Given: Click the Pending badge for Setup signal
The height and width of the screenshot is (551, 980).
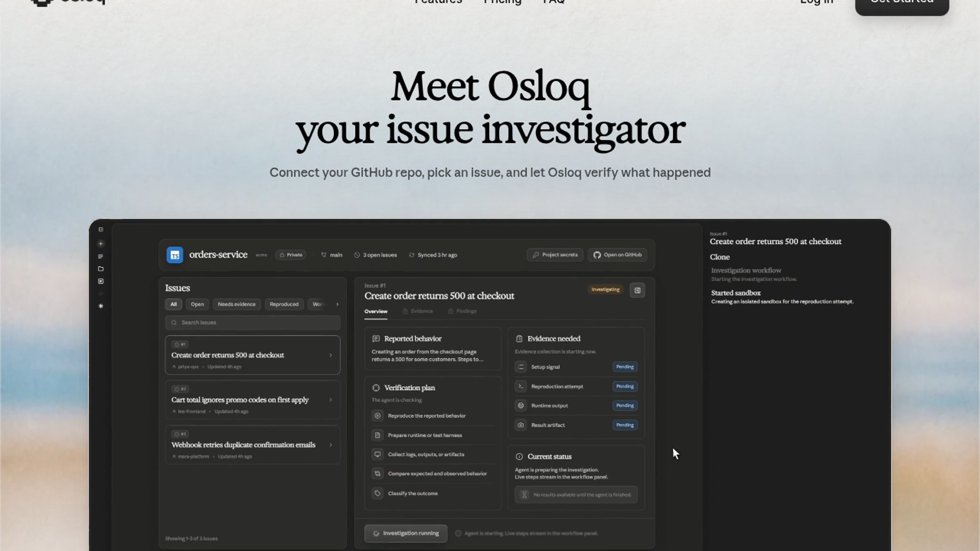Looking at the screenshot, I should [x=625, y=367].
